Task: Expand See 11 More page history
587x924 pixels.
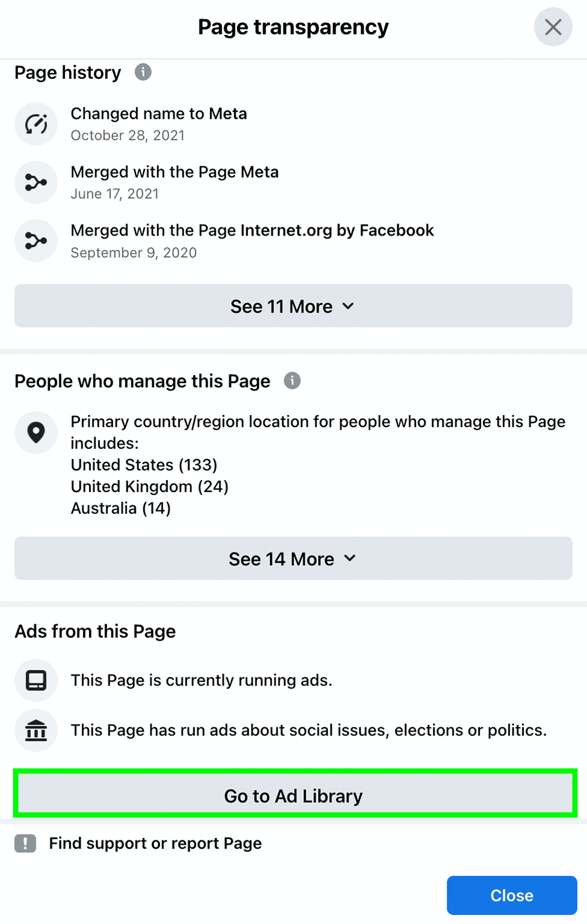Action: pyautogui.click(x=293, y=306)
